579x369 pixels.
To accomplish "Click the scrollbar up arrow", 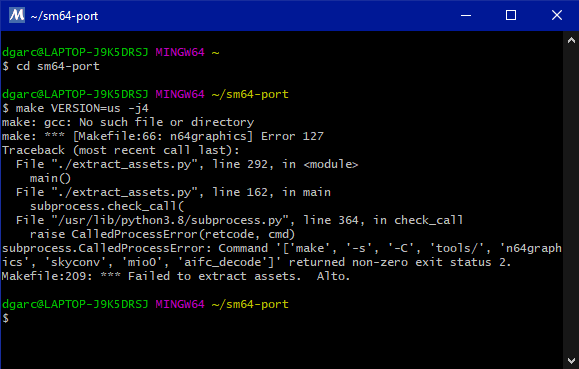I will point(571,40).
